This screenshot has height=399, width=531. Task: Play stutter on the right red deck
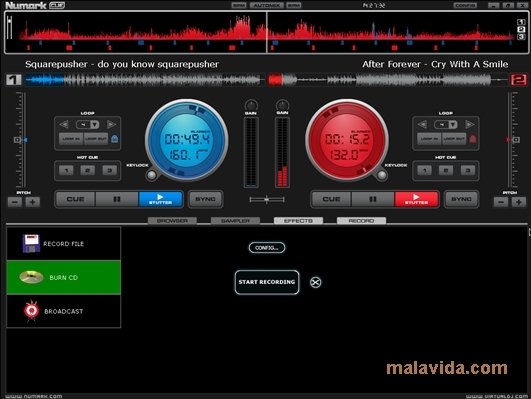[x=416, y=199]
